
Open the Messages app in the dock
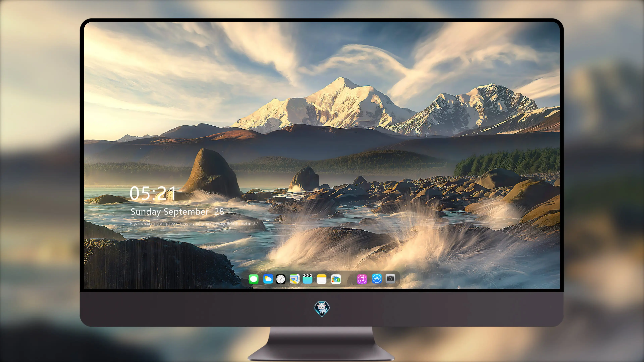254,279
